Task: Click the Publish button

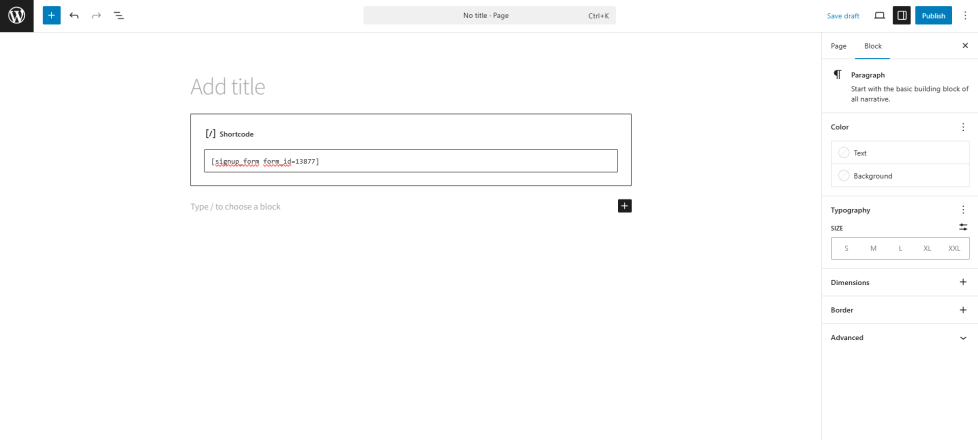Action: [x=933, y=16]
